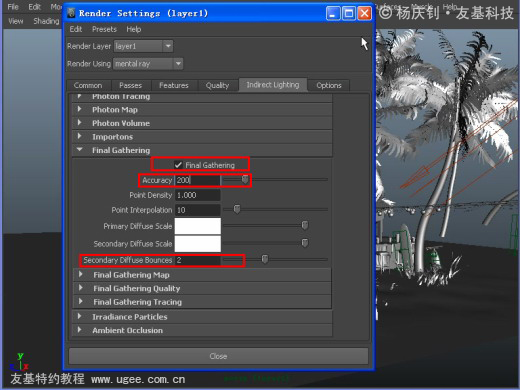Uncheck the Final Gathering checkbox

click(x=178, y=165)
